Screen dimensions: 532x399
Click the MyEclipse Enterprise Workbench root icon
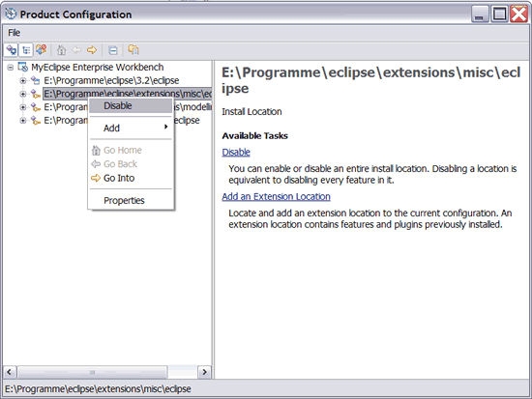(x=23, y=67)
